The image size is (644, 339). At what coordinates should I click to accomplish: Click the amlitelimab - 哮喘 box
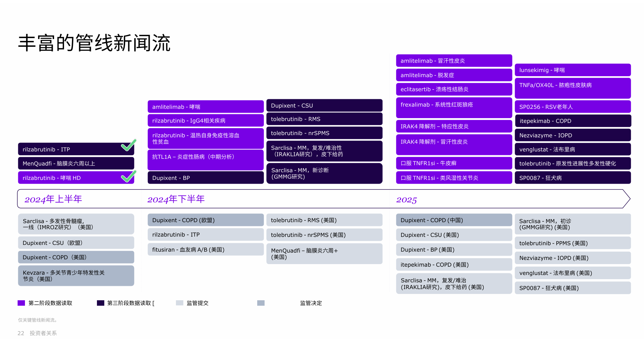[206, 107]
